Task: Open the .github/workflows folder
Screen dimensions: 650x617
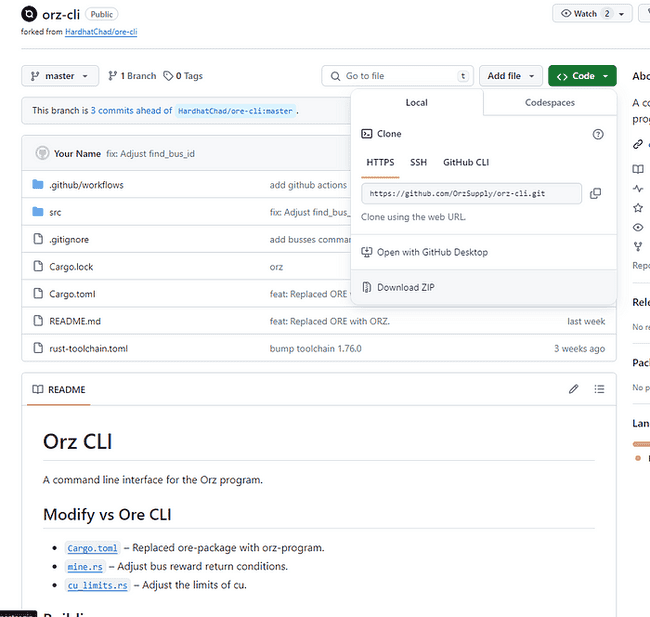Action: [86, 185]
